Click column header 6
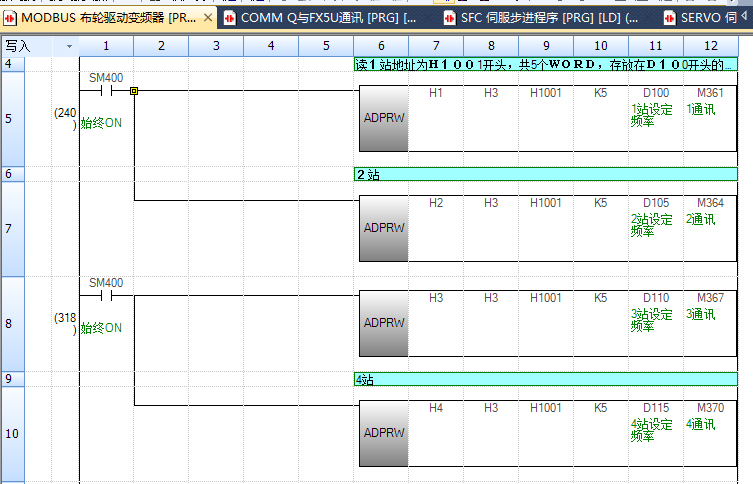 click(x=381, y=46)
